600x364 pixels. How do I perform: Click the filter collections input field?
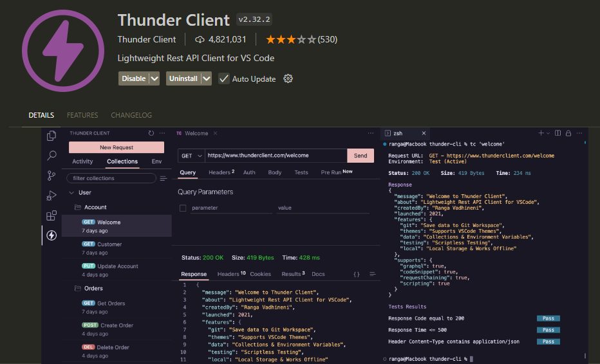111,178
